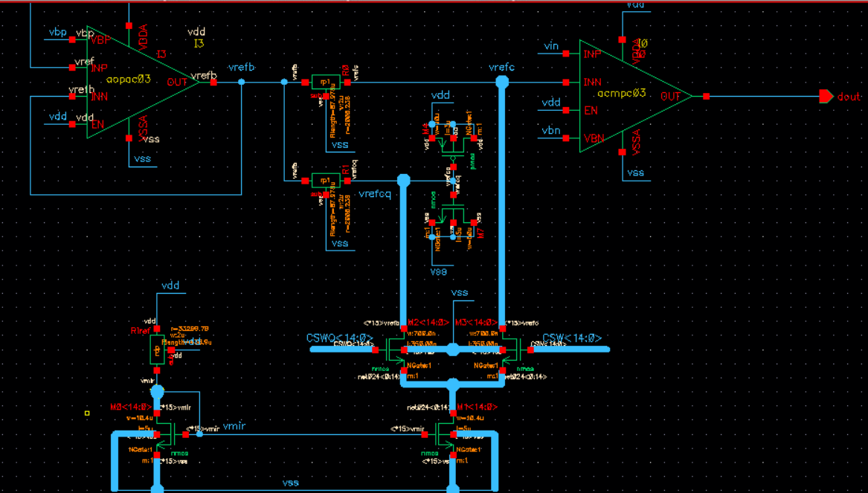
Task: Select the vss label below NMOS M7
Action: pos(439,272)
